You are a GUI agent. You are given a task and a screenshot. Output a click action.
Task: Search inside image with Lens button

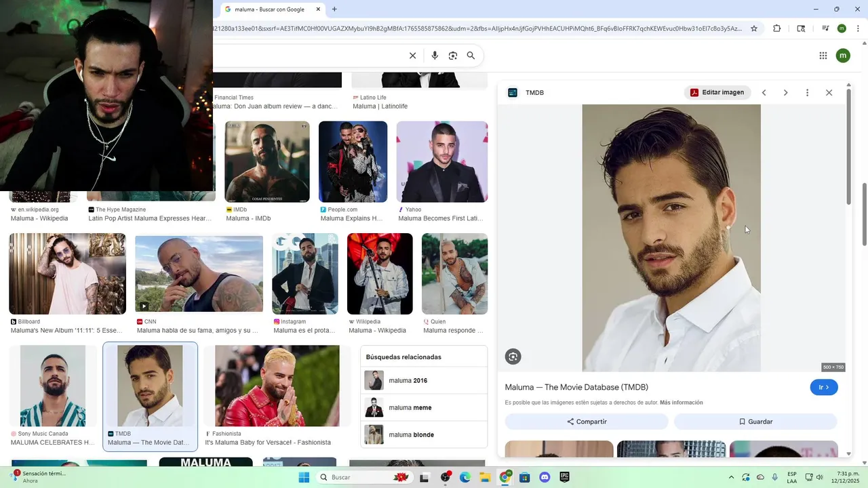point(513,357)
